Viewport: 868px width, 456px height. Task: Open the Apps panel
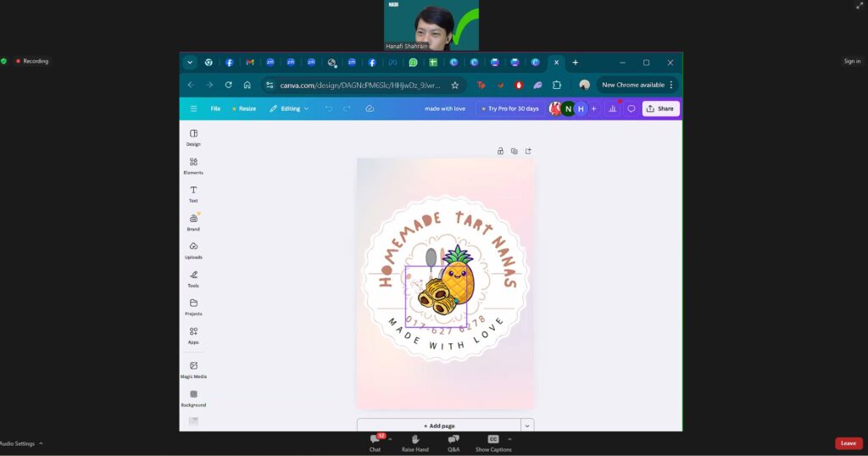pyautogui.click(x=193, y=334)
